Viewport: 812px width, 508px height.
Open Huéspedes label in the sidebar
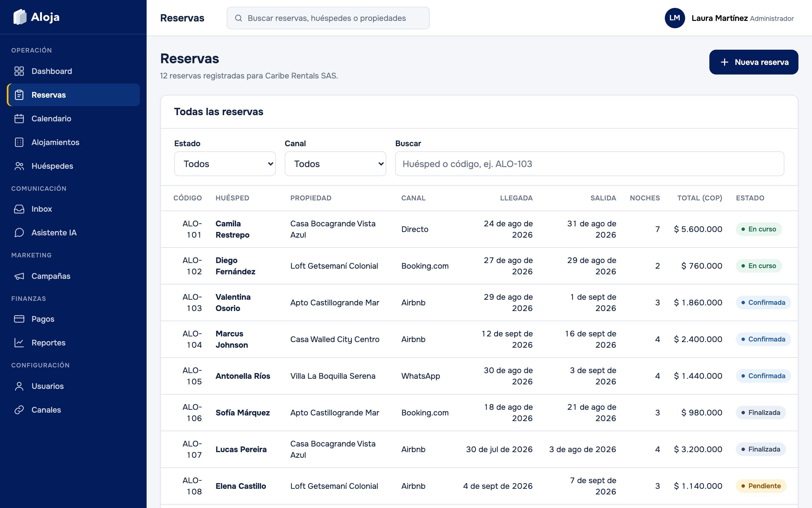pos(52,166)
